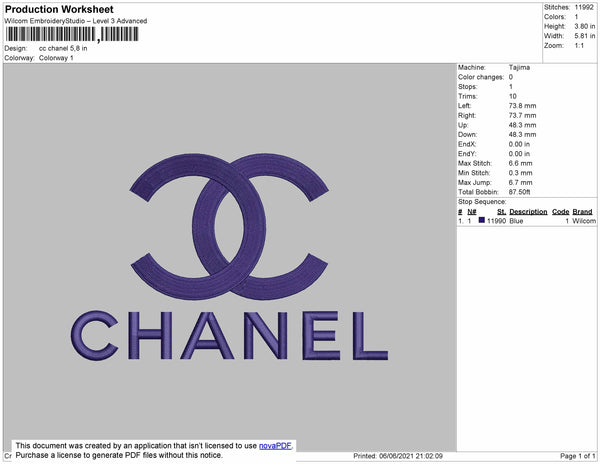Click the Chanel logo embroidery preview
The image size is (600, 464).
[230, 257]
